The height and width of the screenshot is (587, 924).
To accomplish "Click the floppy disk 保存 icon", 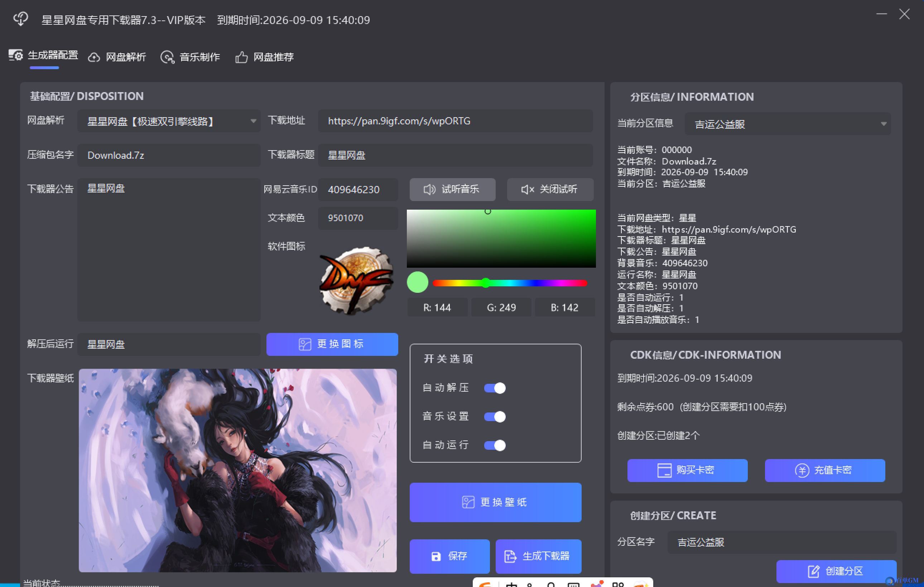I will click(x=436, y=556).
